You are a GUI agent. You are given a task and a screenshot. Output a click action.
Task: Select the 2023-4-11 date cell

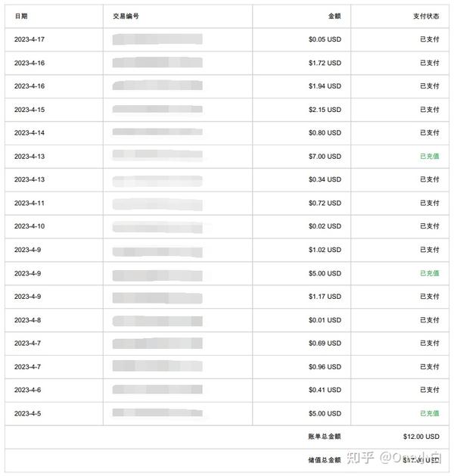pos(30,204)
